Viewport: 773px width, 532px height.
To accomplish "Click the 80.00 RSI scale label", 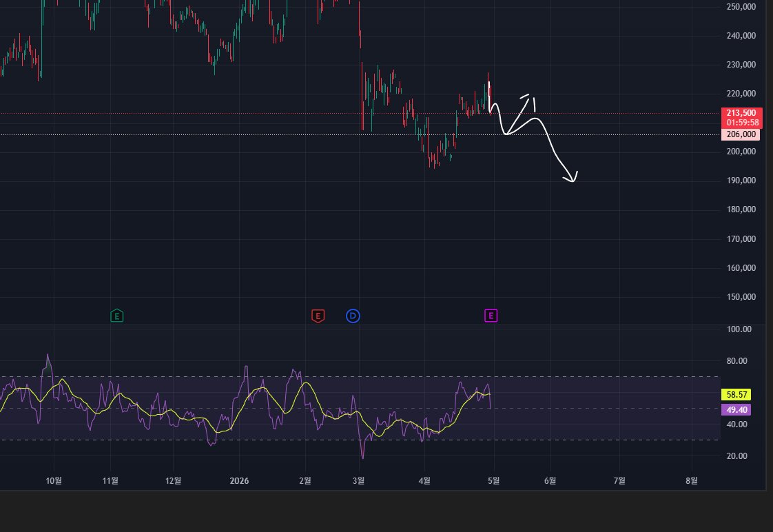I will [x=736, y=361].
